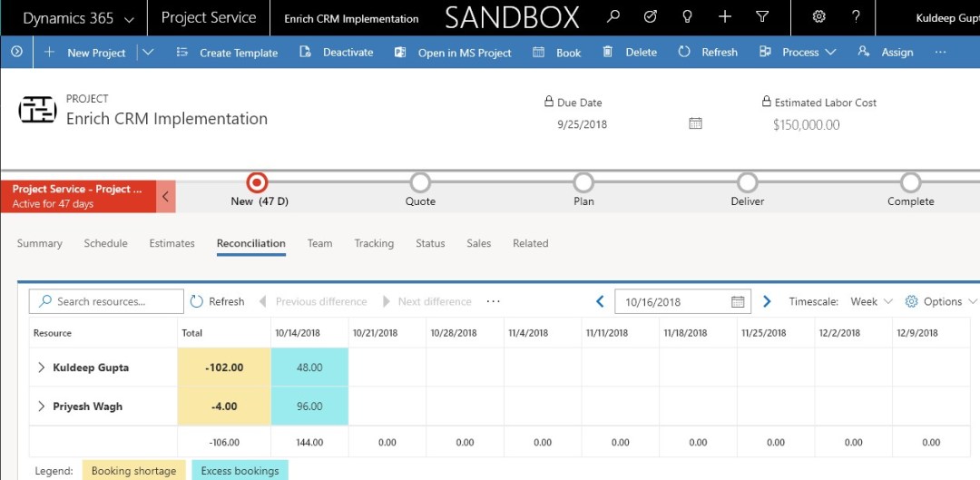Viewport: 980px width, 480px height.
Task: Open the settings gear icon
Action: pyautogui.click(x=818, y=17)
